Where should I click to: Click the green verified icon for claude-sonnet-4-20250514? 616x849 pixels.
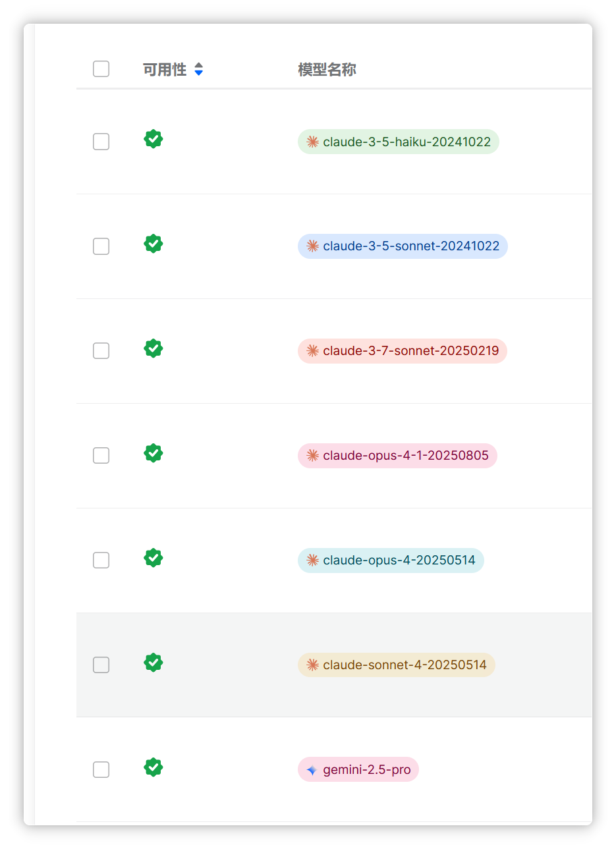(x=154, y=663)
